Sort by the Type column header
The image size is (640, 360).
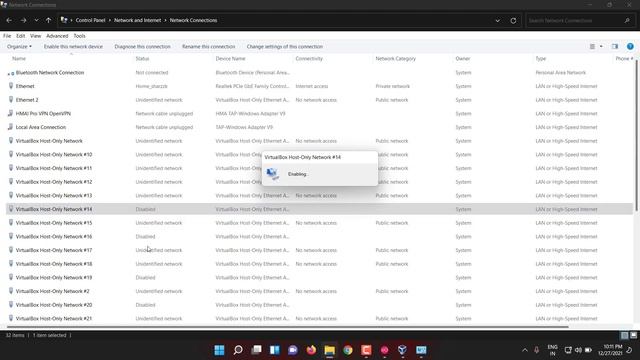coord(540,59)
